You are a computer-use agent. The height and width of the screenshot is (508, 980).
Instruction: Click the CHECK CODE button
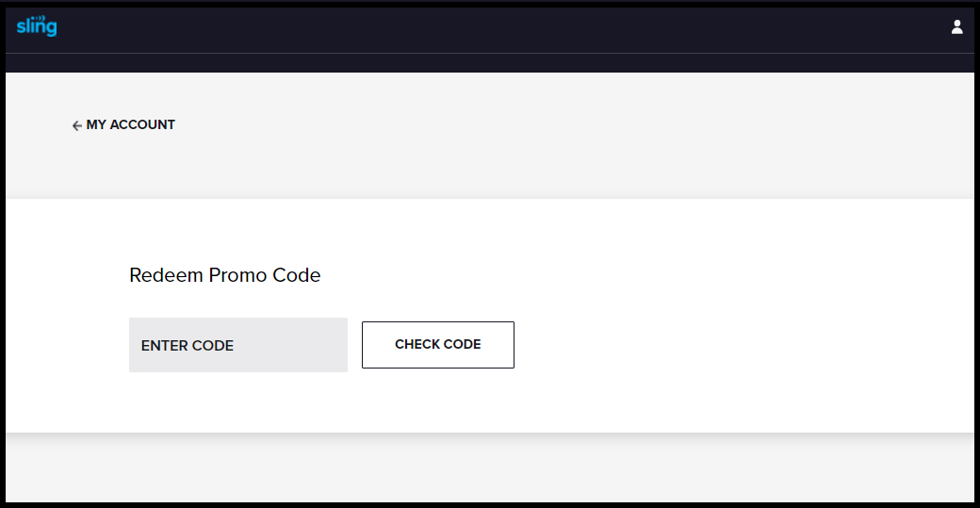pyautogui.click(x=438, y=345)
